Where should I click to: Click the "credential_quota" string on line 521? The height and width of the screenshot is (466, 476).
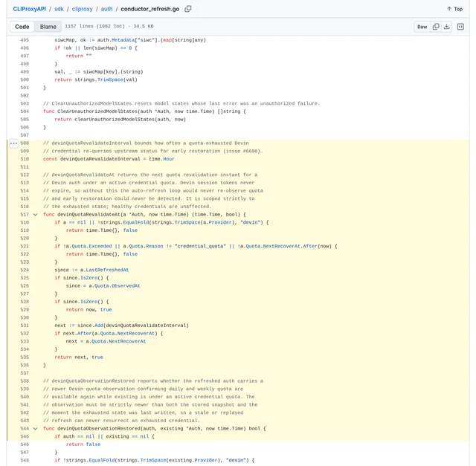[x=200, y=246]
